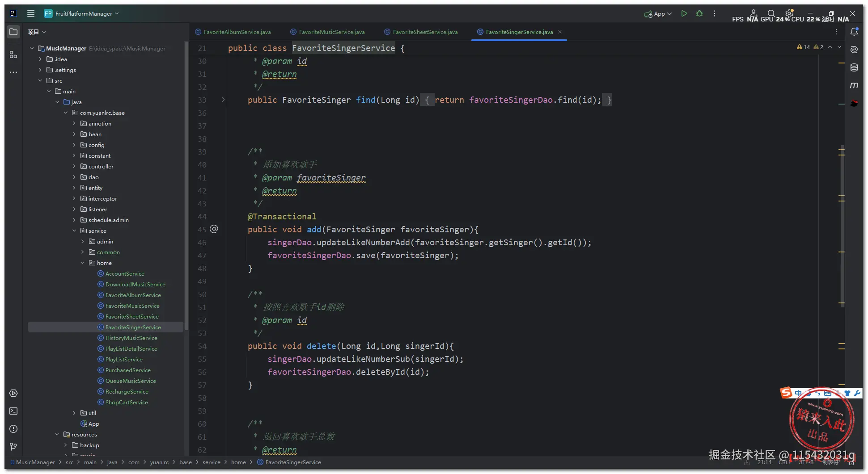868x474 pixels.
Task: Collapse the MusicManager root node
Action: point(32,48)
